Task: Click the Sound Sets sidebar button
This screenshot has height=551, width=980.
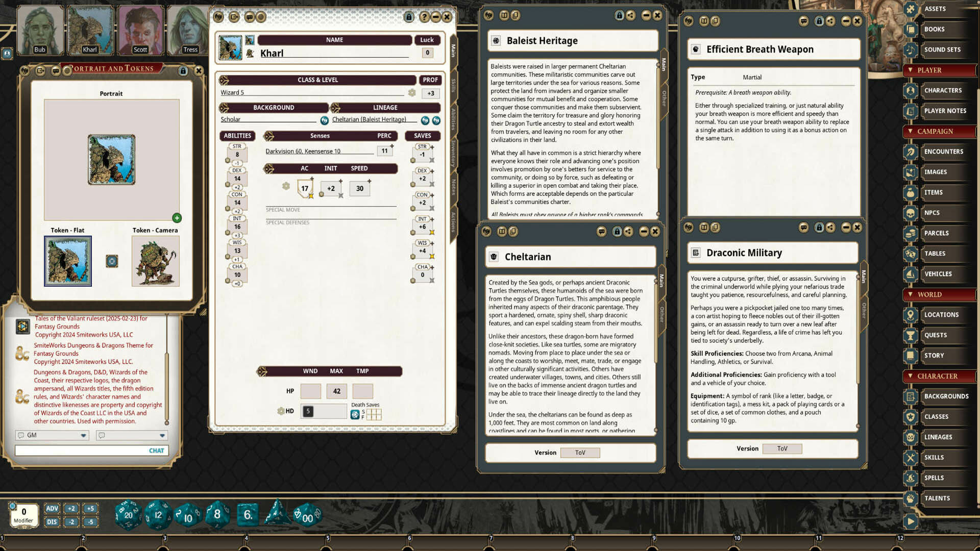Action: coord(942,49)
